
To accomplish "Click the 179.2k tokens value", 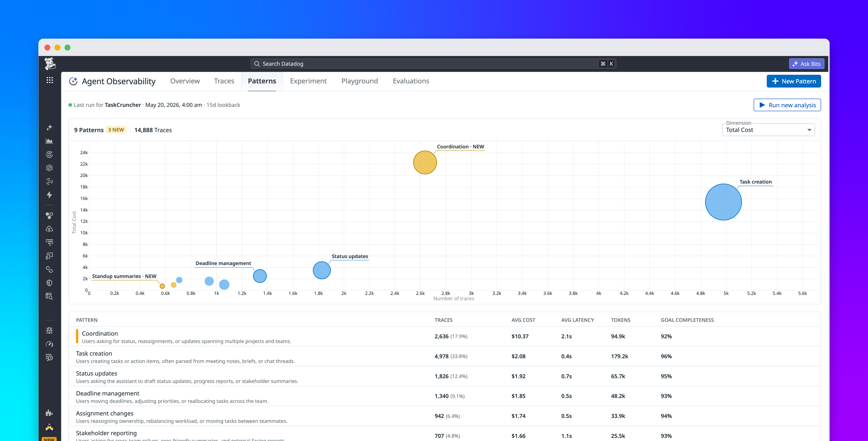I will click(620, 356).
